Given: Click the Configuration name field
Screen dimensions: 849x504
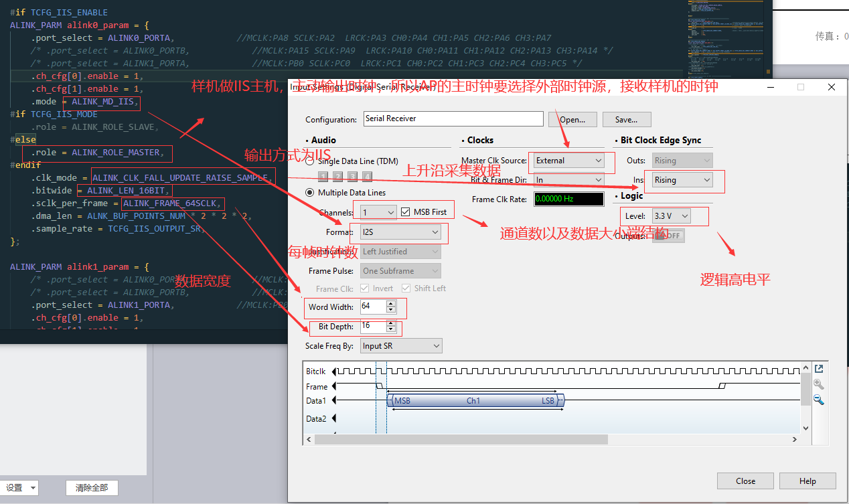Looking at the screenshot, I should (x=453, y=118).
